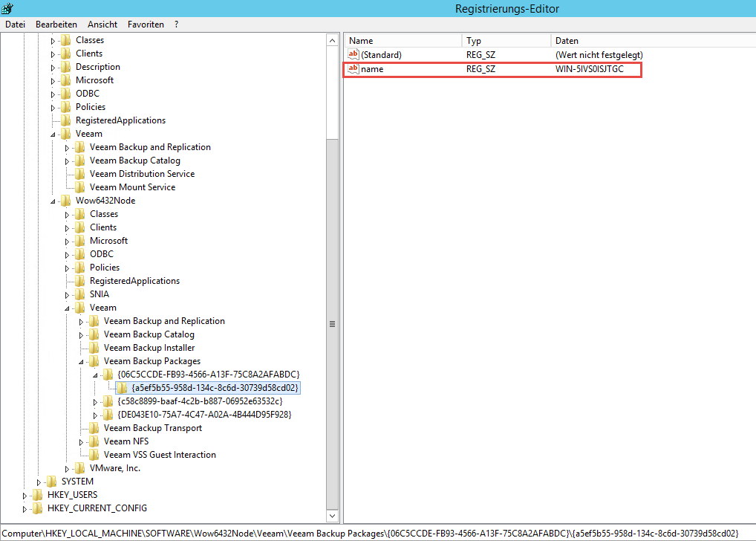Click the open folder icon of the selected a5ef5b55 key
The height and width of the screenshot is (541, 756).
coord(123,388)
